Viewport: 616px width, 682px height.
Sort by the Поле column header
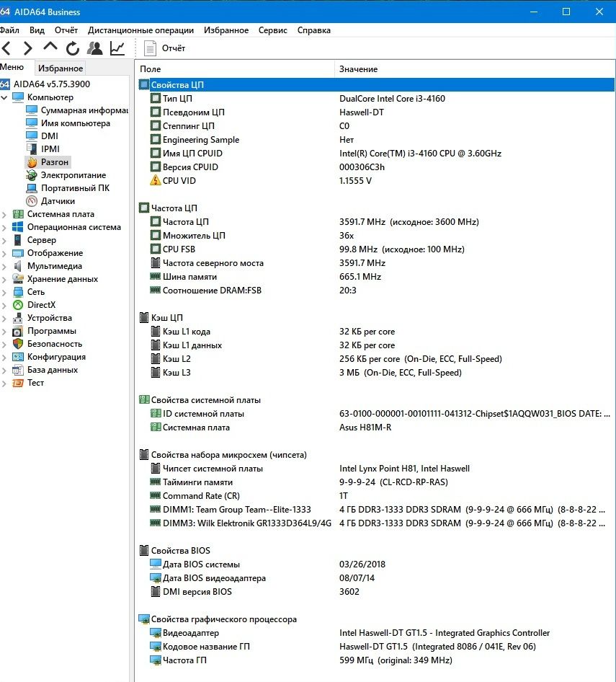coord(235,68)
